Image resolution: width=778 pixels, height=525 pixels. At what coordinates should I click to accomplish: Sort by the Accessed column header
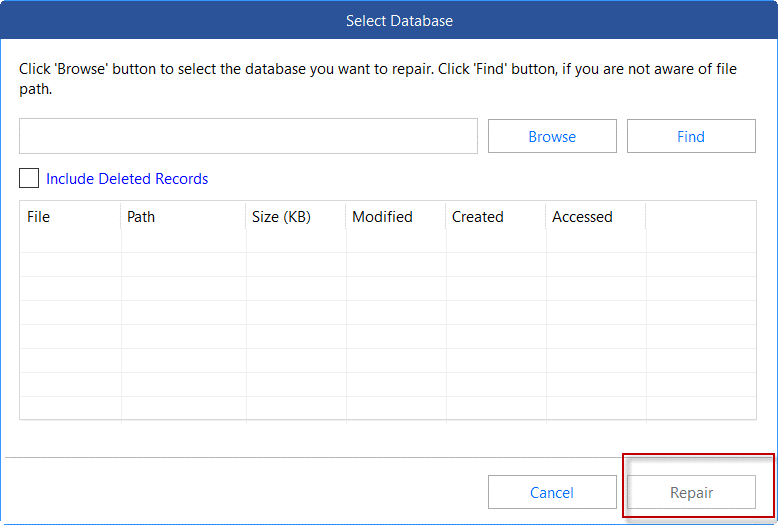(x=596, y=217)
